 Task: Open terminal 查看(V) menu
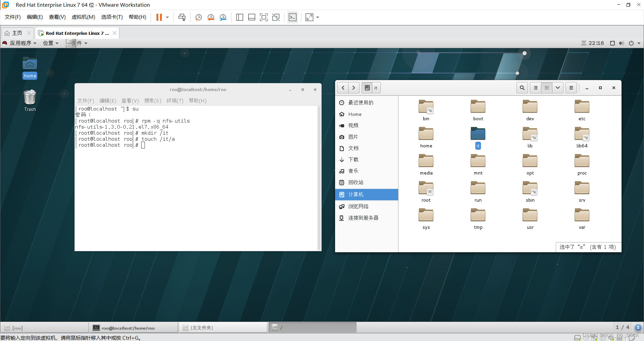tap(130, 100)
